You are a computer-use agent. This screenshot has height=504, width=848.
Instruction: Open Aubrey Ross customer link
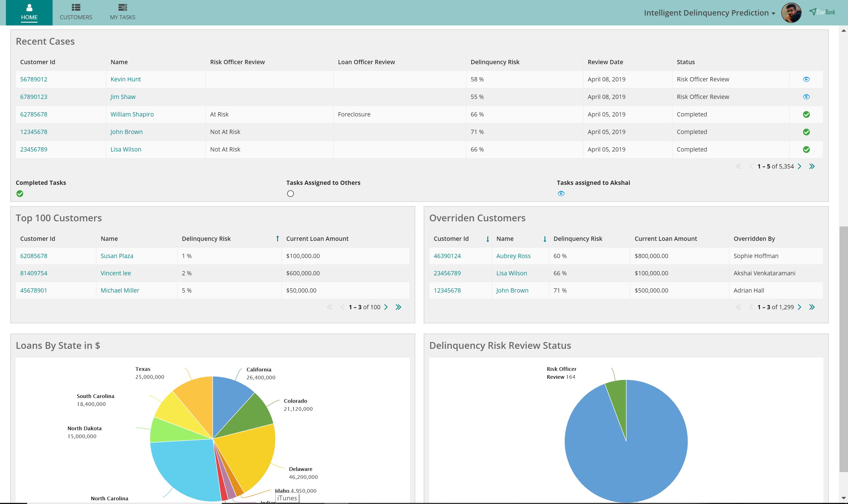[513, 256]
